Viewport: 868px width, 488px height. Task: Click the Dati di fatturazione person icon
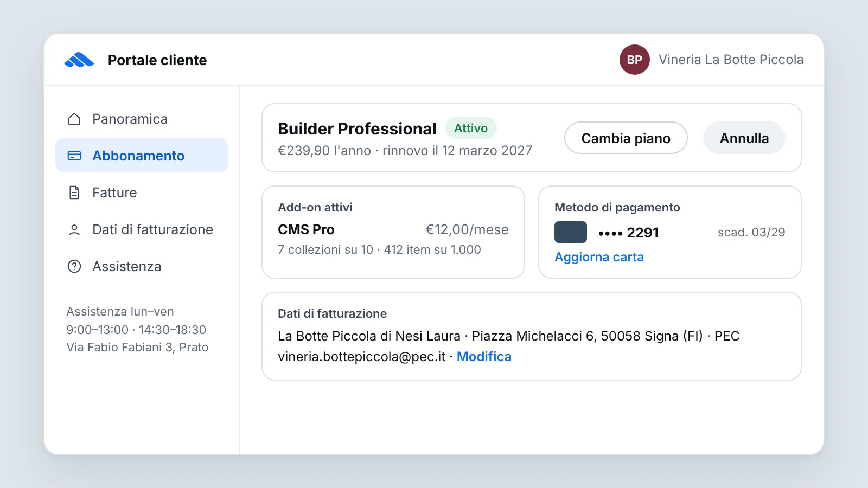[74, 230]
